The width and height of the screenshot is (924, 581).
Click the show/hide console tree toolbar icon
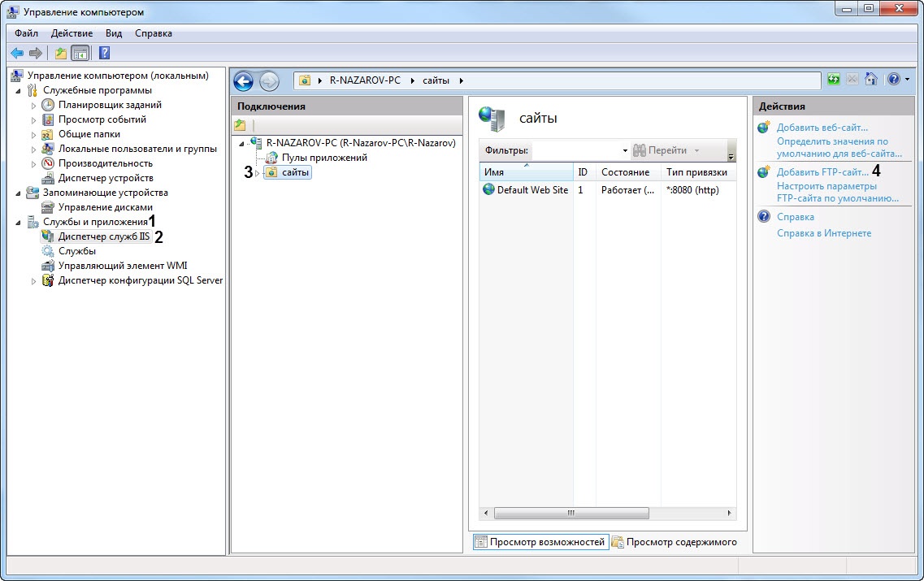click(x=80, y=53)
